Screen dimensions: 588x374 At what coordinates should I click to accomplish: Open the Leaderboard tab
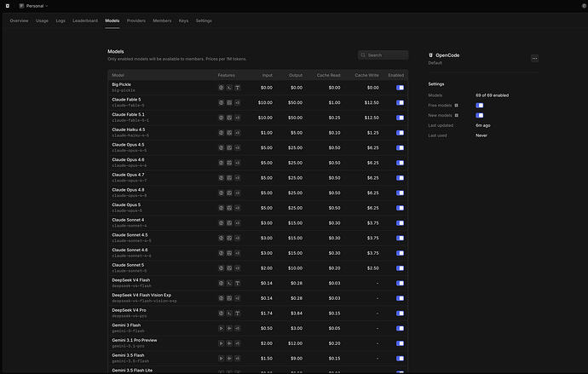85,20
